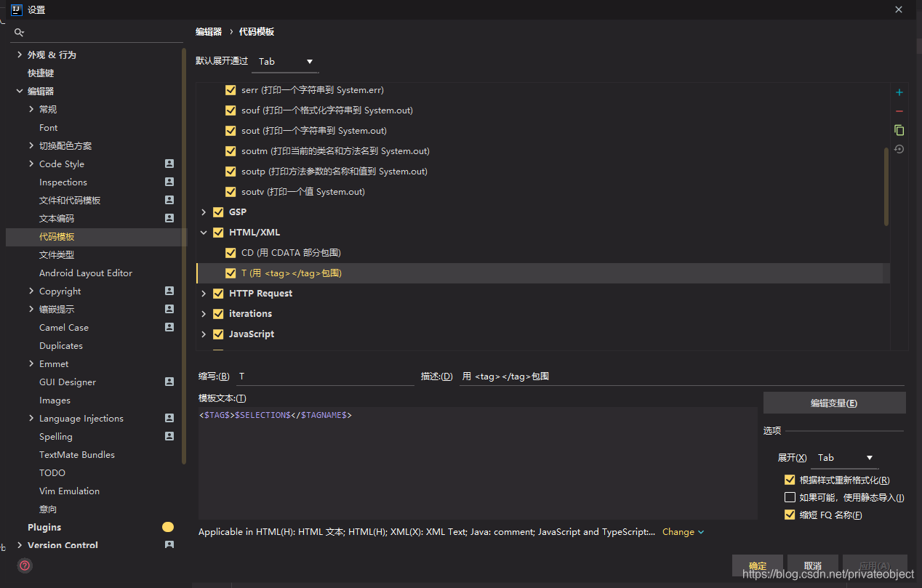Select the soutp template row
This screenshot has width=922, height=588.
point(543,172)
